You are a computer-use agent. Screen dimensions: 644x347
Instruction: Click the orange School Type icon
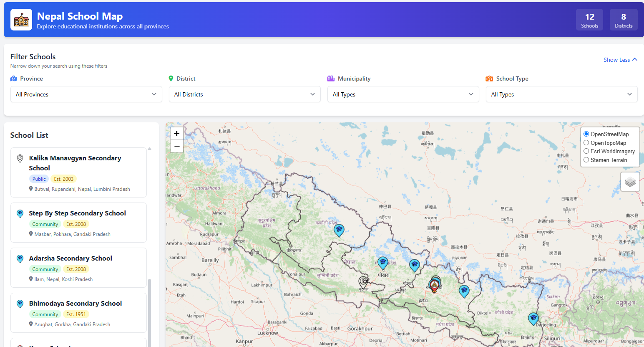(x=489, y=79)
